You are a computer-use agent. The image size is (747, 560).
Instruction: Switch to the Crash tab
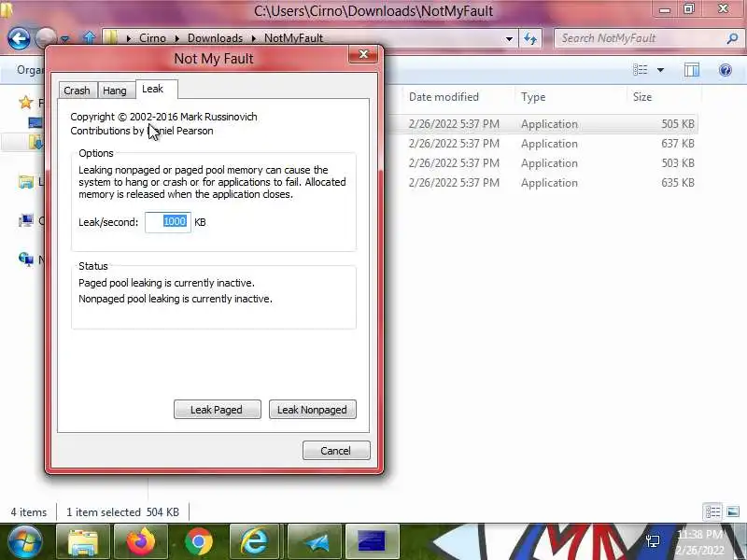(78, 91)
